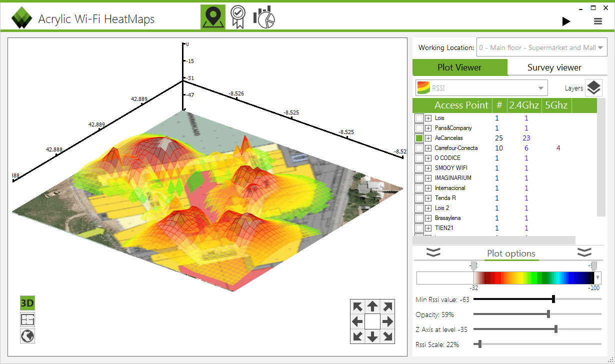
Task: Maximize the application window
Action: [x=593, y=8]
